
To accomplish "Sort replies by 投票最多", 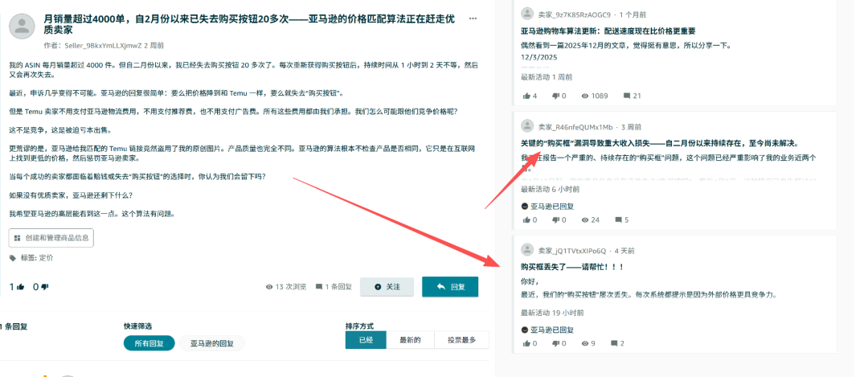I will [x=461, y=340].
